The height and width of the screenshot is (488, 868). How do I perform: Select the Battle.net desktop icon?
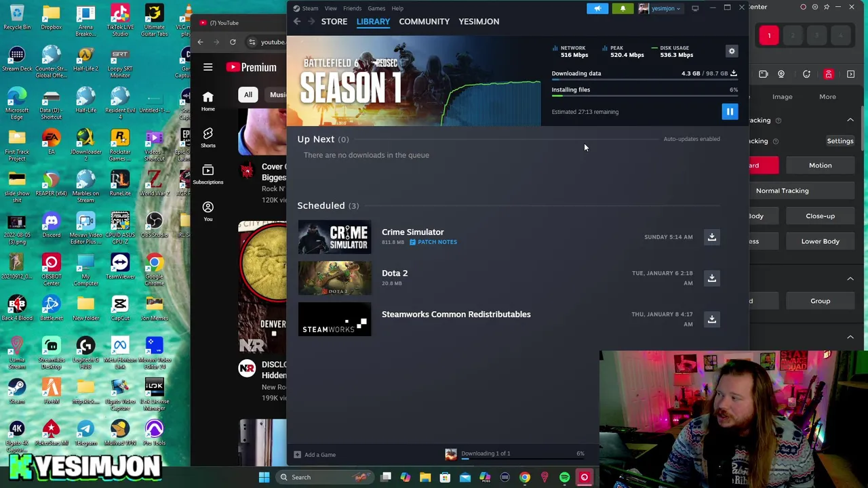(x=52, y=308)
